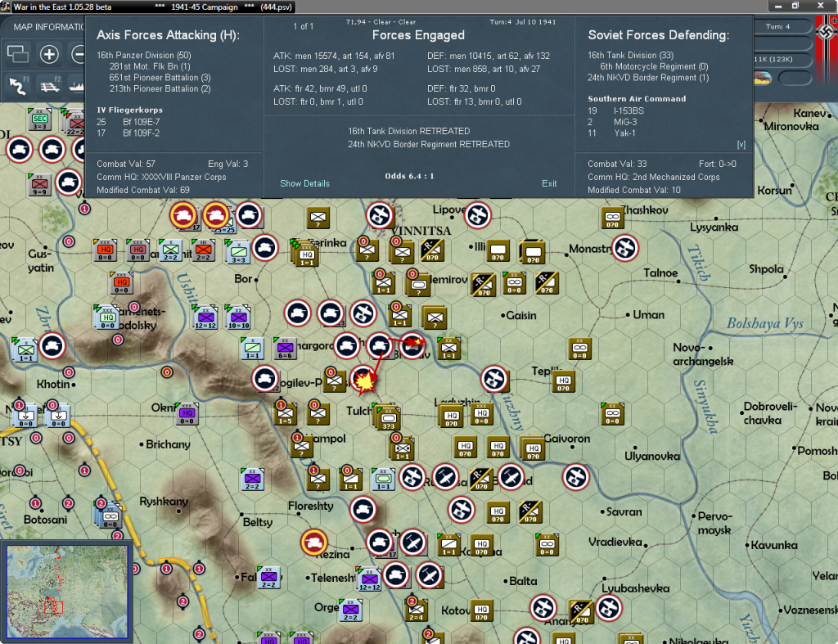Click the 281st Mot. Flk Bn (1) entry
838x644 pixels.
(150, 66)
